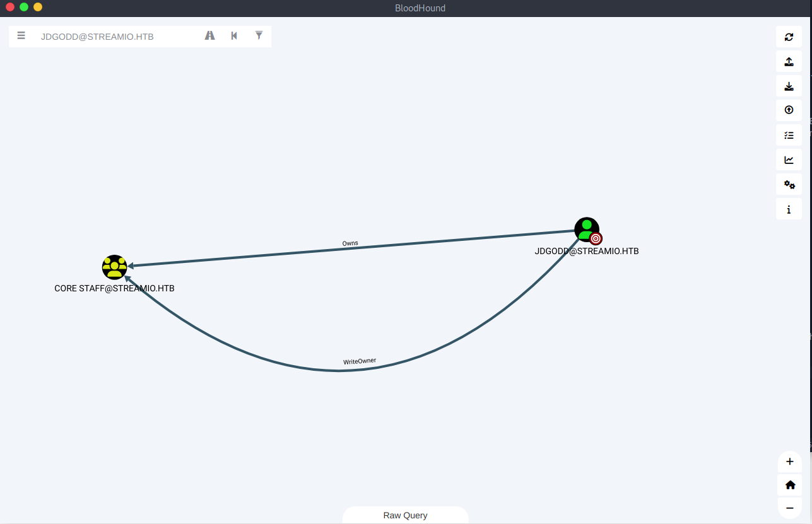This screenshot has width=812, height=524.
Task: Click the export graph icon
Action: click(x=789, y=62)
